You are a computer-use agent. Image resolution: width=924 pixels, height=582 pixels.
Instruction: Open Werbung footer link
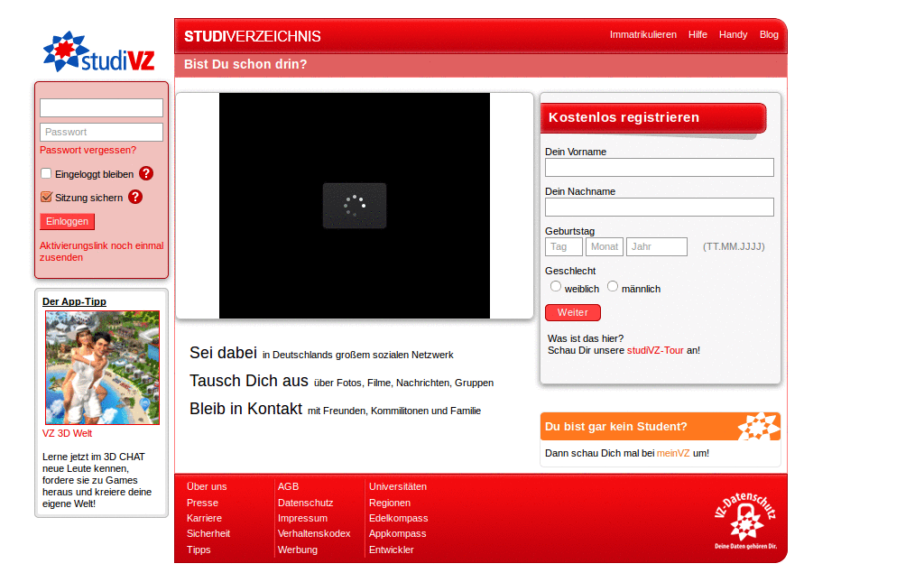[x=298, y=550]
